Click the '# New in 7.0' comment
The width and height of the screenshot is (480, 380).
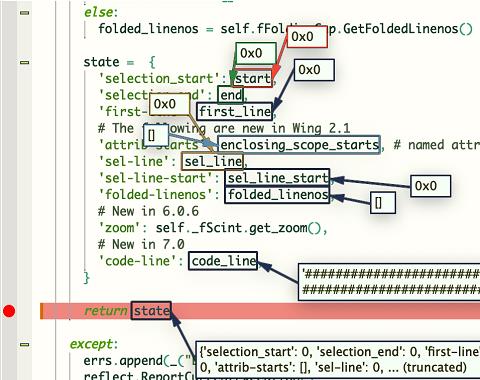click(x=141, y=244)
